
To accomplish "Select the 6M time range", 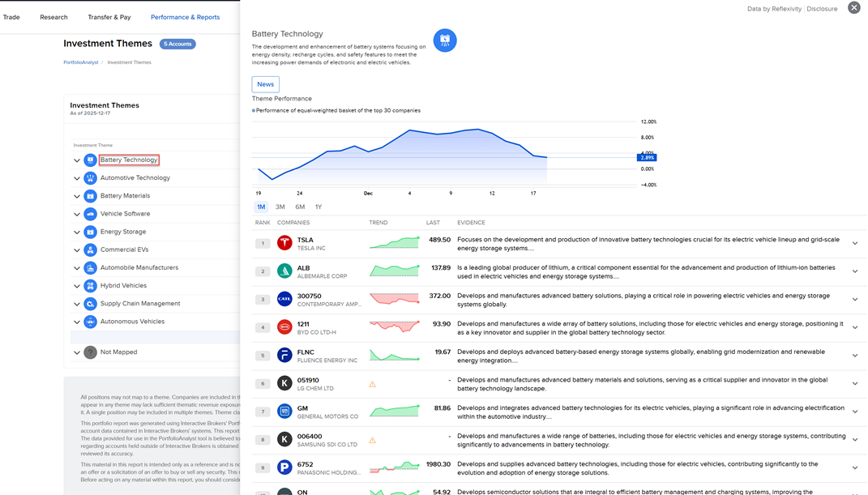I will (x=300, y=207).
